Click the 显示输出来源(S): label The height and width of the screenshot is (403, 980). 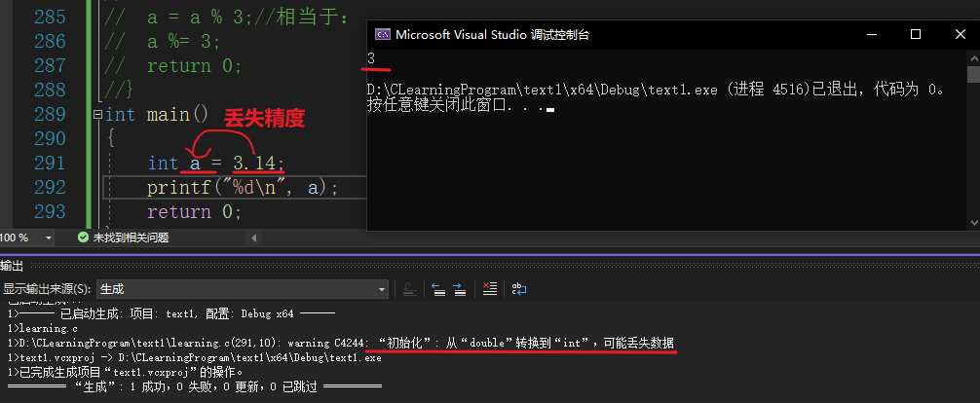tap(47, 289)
